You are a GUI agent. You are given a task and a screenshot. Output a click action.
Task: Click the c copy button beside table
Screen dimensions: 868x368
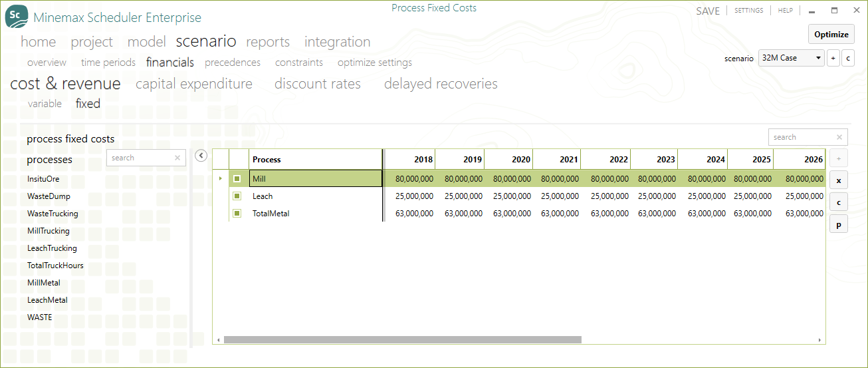(838, 203)
